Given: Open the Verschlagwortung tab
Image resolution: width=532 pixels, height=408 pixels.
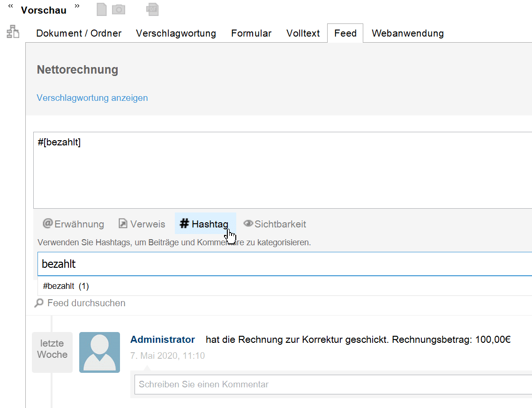Looking at the screenshot, I should 176,33.
